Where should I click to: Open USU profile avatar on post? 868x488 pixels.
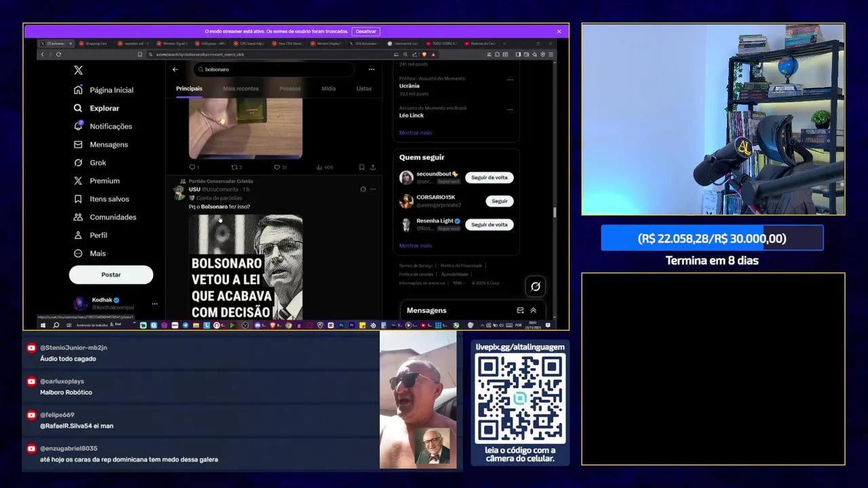(x=179, y=193)
